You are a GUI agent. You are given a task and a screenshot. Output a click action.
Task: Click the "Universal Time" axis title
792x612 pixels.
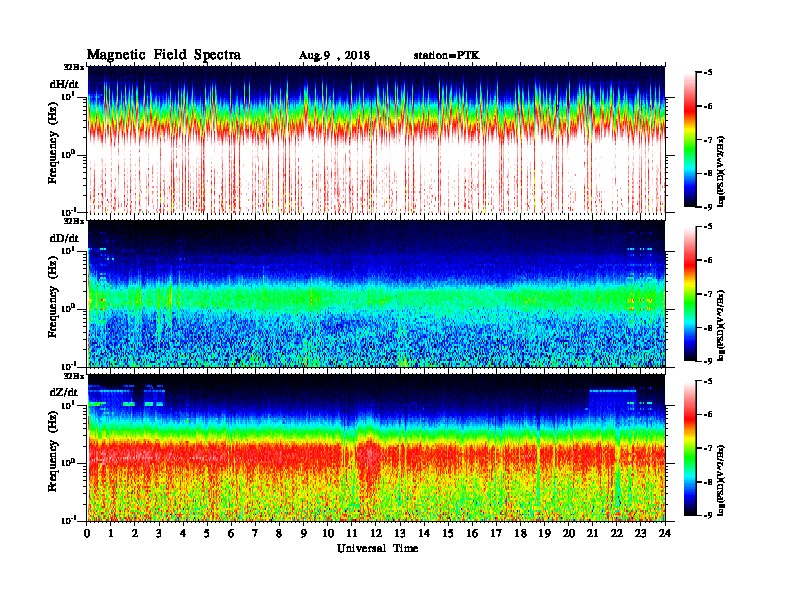377,548
